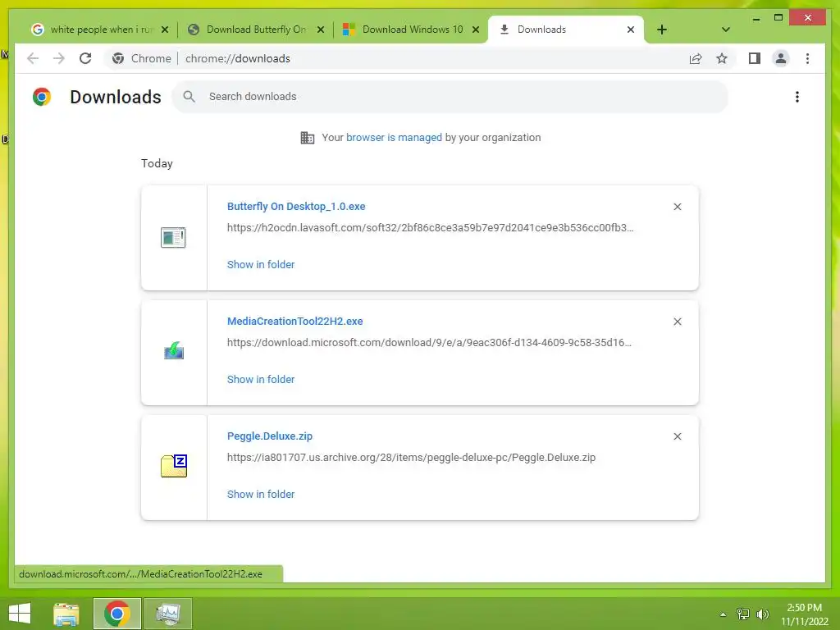Close the 'white people when i run' tab
This screenshot has height=630, width=840.
point(165,30)
